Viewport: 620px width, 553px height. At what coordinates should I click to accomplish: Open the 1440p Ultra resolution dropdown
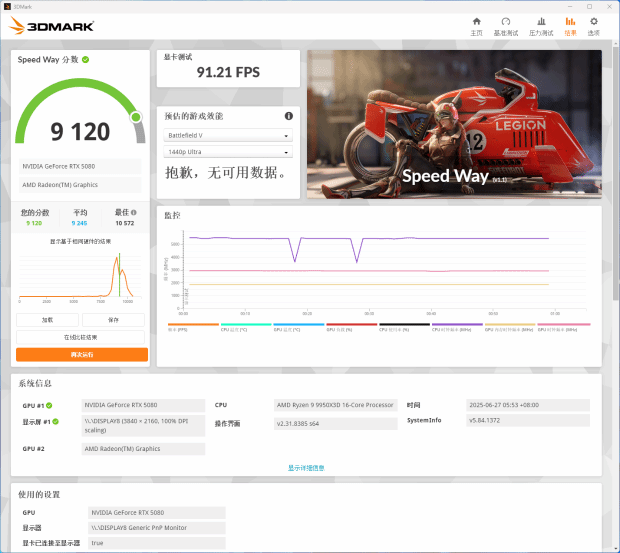pos(228,152)
